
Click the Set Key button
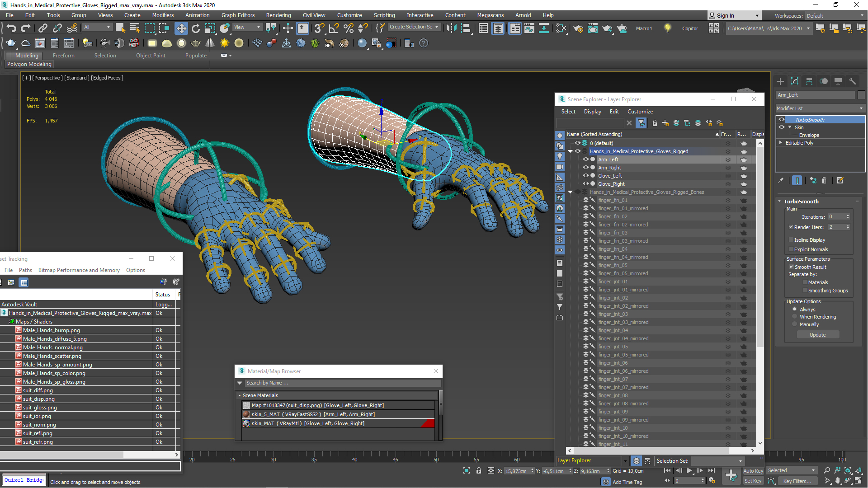[753, 481]
